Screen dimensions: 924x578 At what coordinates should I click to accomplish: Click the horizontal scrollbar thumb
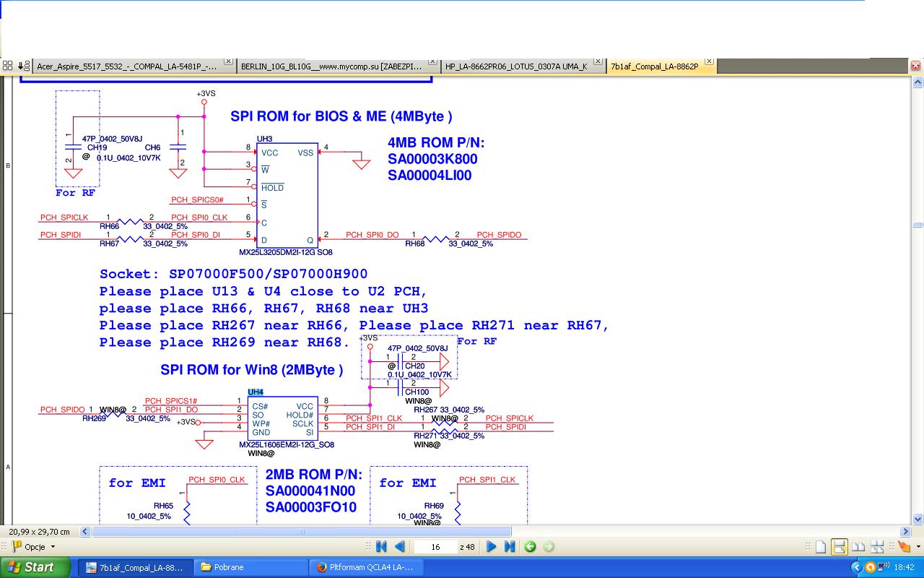301,532
